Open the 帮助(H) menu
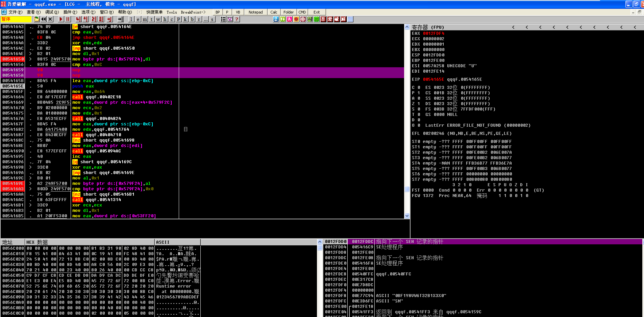Screen dimensions: 644x317 [125, 12]
